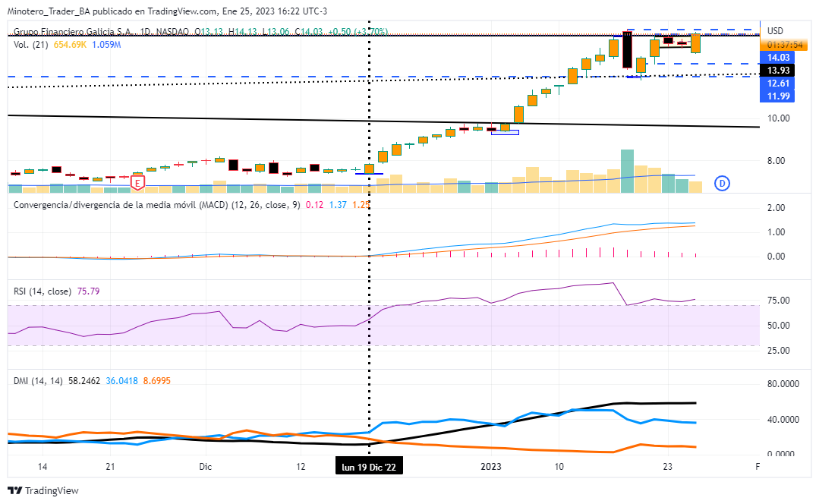Select the MACD indicator legend title

tap(156, 205)
